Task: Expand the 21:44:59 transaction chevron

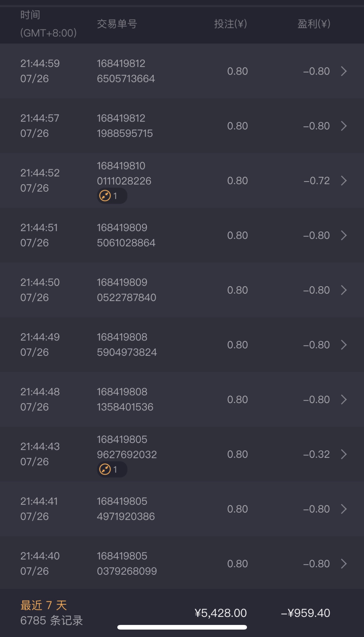Action: click(344, 71)
